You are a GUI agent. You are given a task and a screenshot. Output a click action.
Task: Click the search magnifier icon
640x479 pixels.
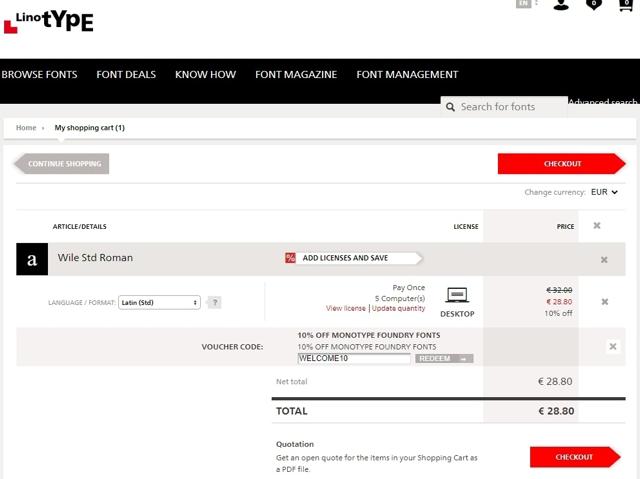[450, 107]
